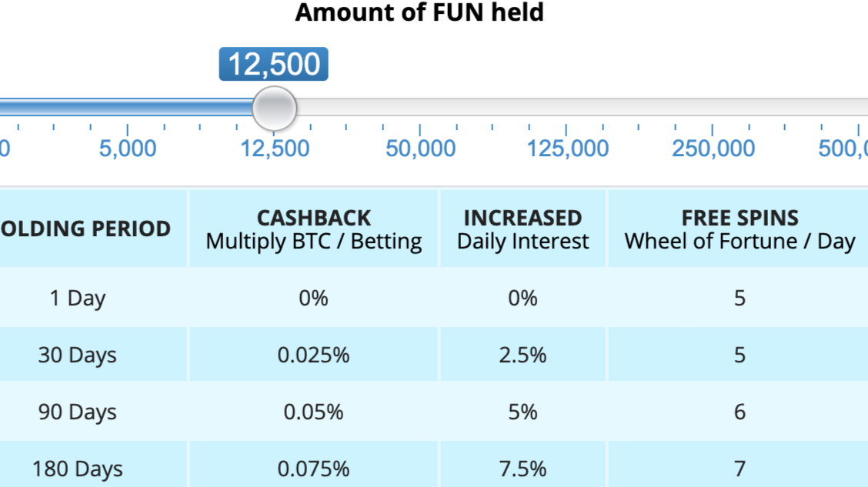Click the 5,000 slider tick label

127,148
